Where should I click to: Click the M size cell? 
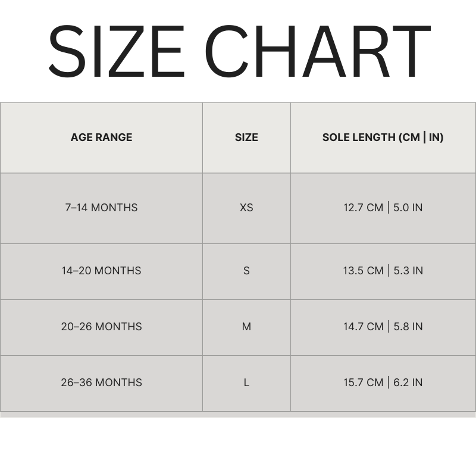(x=246, y=327)
